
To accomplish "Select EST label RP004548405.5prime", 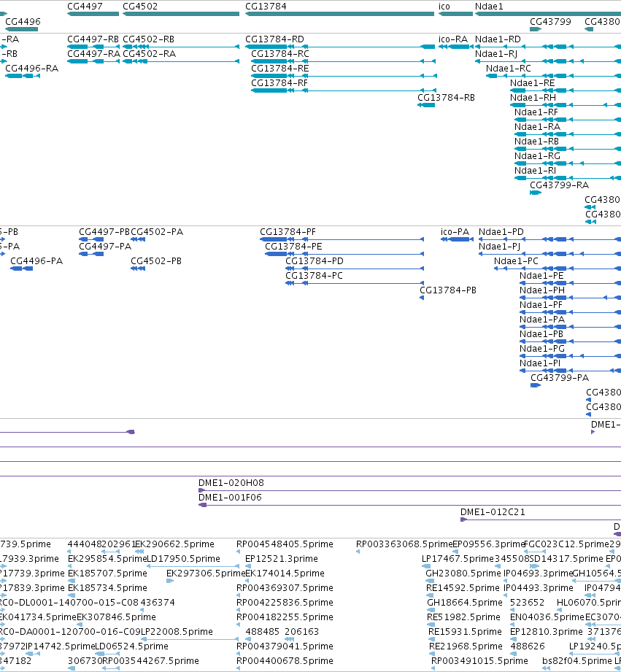I will point(285,544).
